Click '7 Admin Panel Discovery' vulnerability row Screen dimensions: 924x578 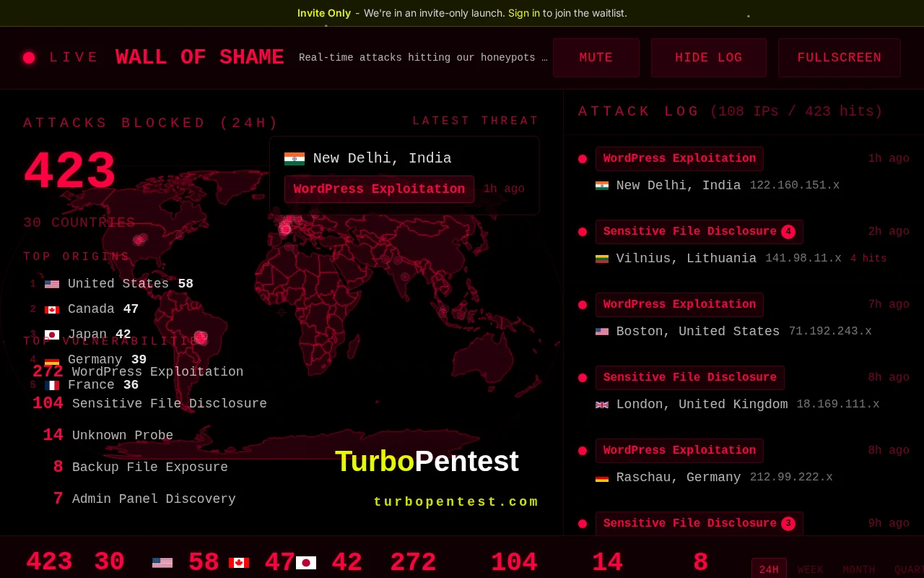pyautogui.click(x=144, y=499)
